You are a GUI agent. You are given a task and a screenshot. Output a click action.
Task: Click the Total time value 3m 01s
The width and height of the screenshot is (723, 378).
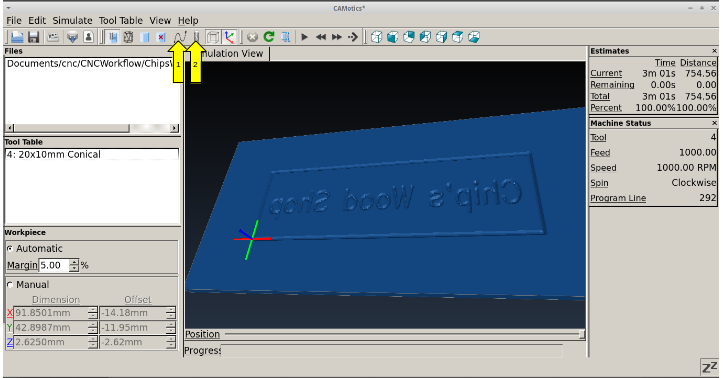click(659, 96)
